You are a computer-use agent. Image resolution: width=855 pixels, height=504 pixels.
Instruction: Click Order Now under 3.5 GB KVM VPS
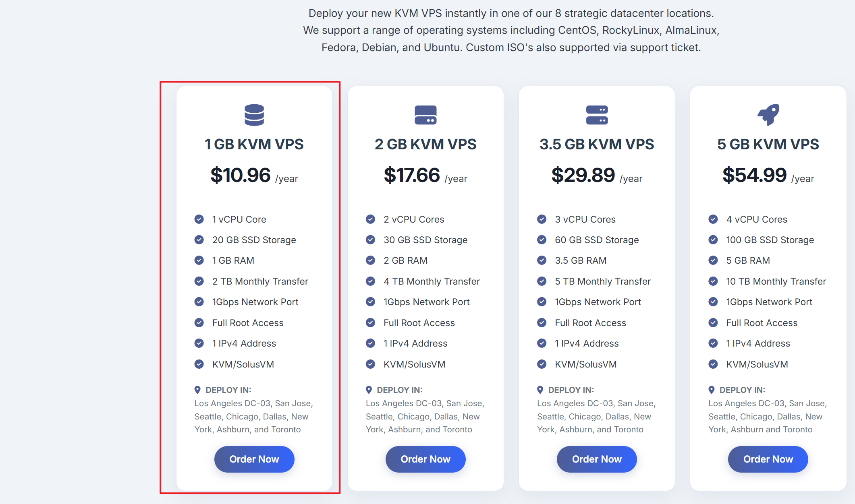click(x=597, y=459)
